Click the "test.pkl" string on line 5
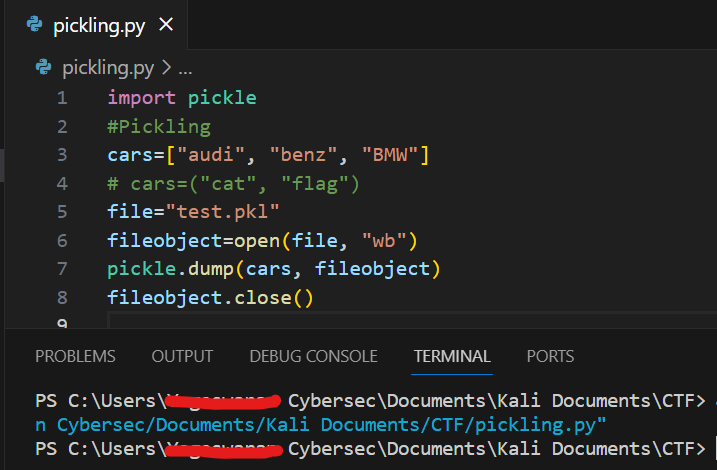The image size is (717, 470). click(x=222, y=212)
